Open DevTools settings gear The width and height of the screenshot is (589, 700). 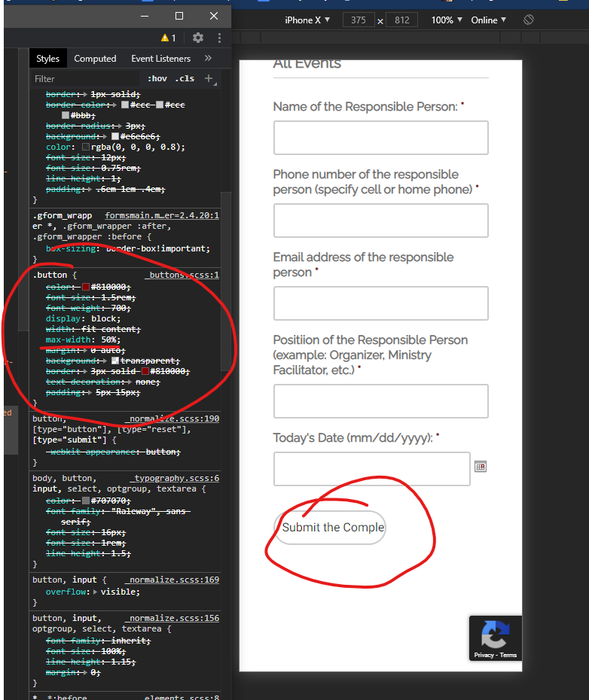coord(198,38)
